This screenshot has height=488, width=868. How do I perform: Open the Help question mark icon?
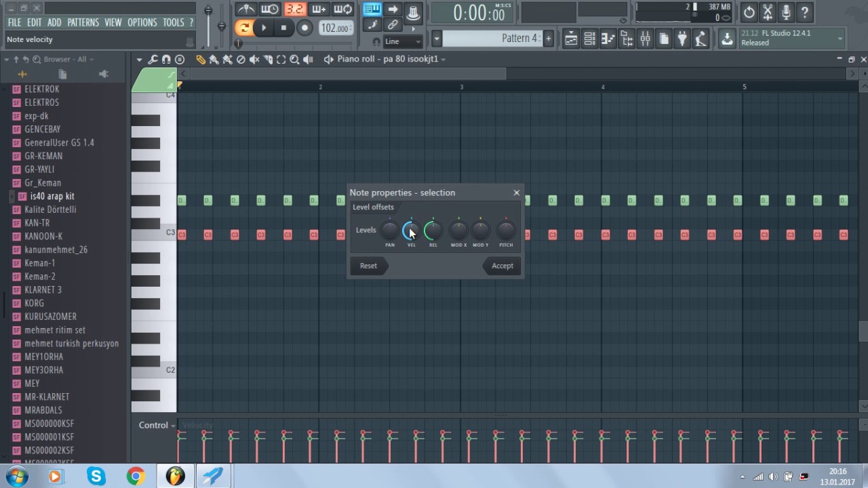click(804, 12)
